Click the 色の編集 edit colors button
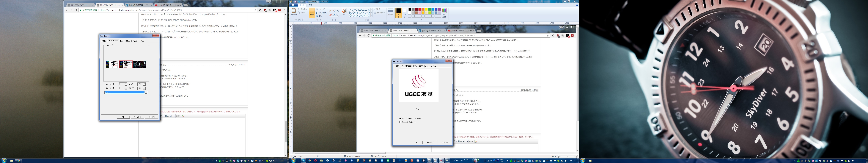This screenshot has height=163, width=868. 444,13
